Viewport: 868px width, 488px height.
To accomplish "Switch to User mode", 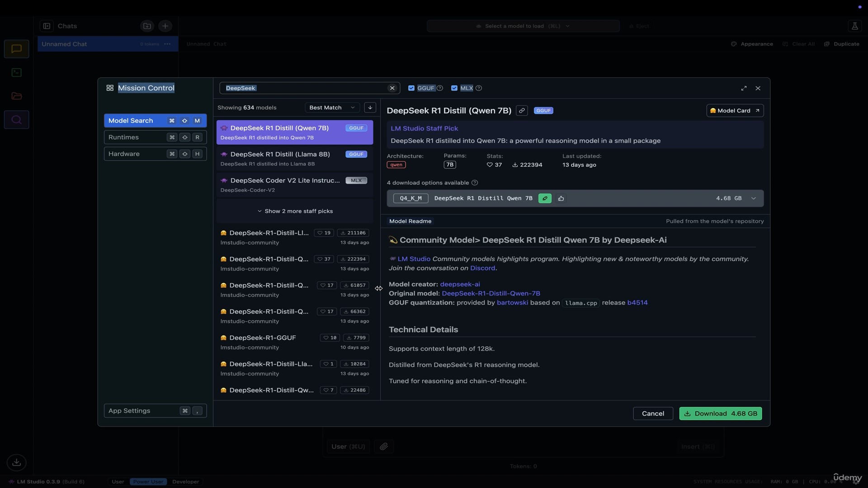I will pos(118,482).
